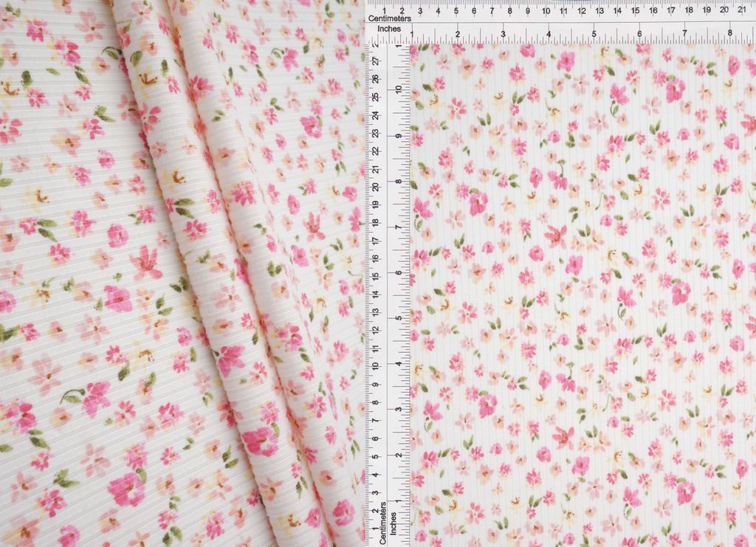Click the horizontal ruler's "Centimeters" label

(x=390, y=18)
